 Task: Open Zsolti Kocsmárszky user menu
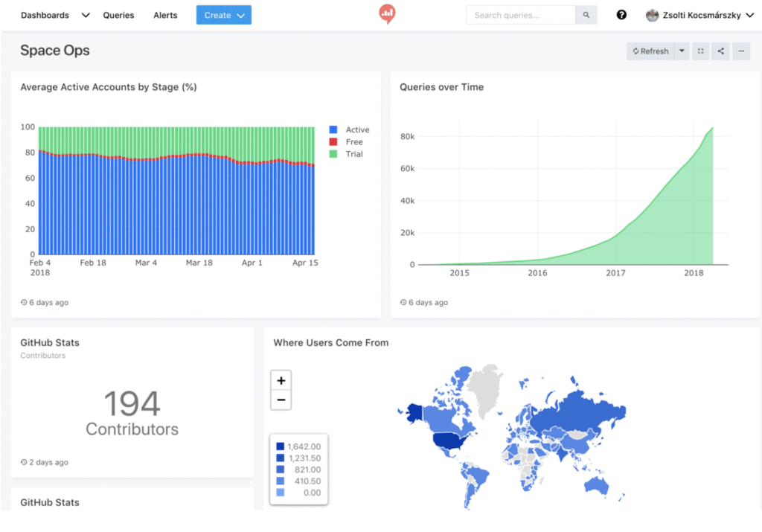699,15
